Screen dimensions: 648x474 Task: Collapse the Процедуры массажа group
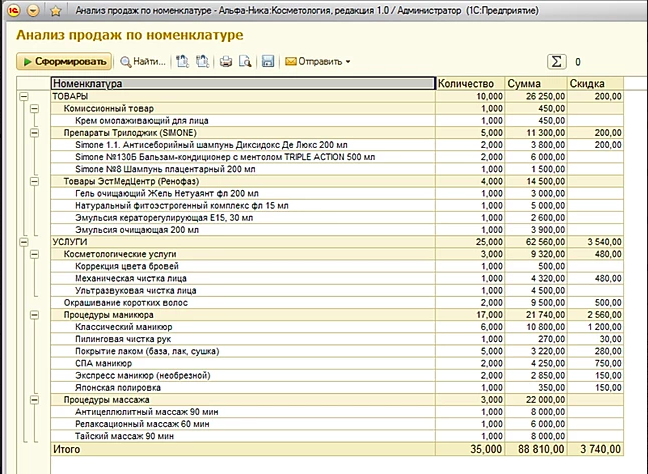click(x=34, y=398)
